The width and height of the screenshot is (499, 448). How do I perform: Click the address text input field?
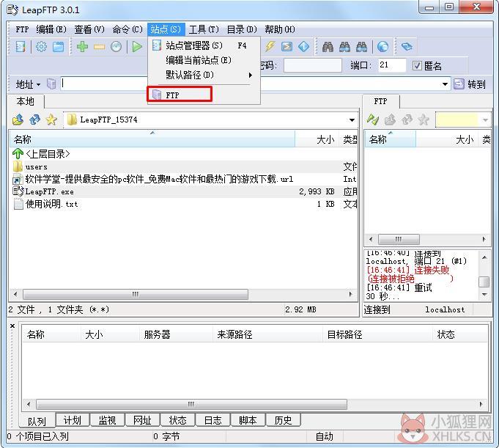click(254, 84)
